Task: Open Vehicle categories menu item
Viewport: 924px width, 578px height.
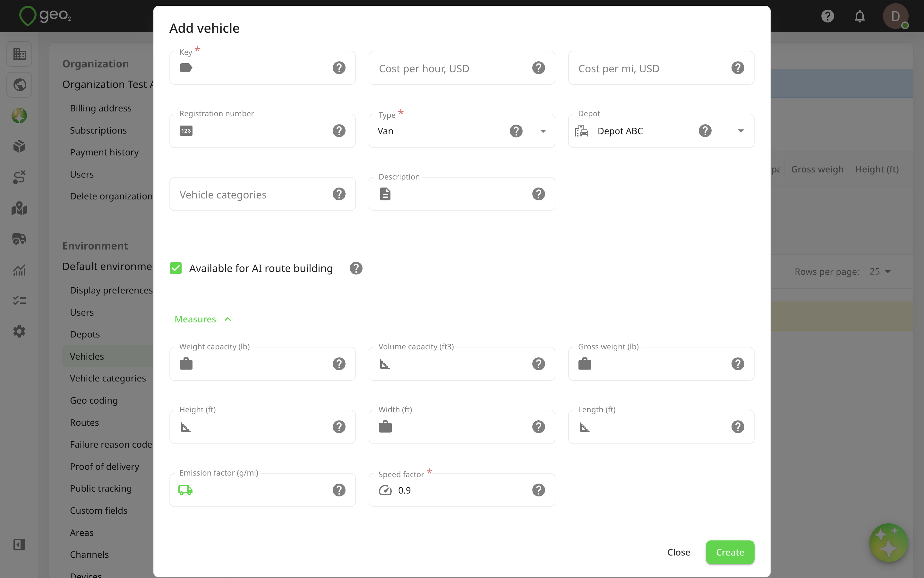Action: pyautogui.click(x=108, y=378)
